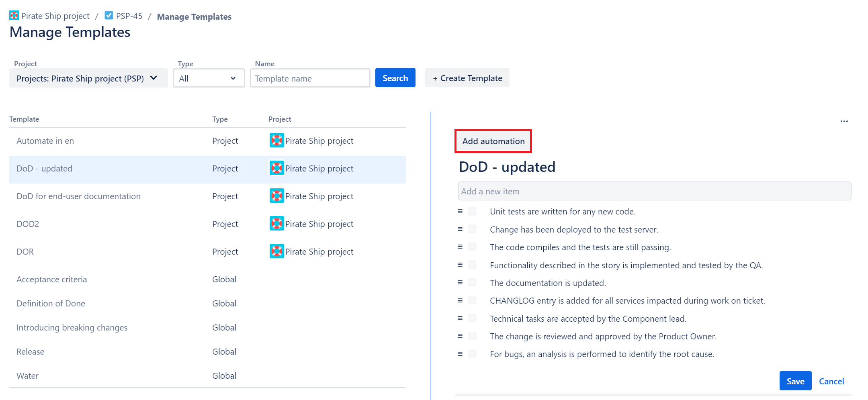Select the Acceptance criteria template row
Screen dimensions: 868x400
coord(51,279)
